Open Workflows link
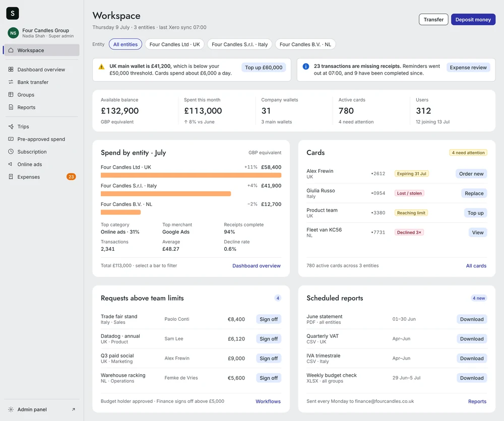 pyautogui.click(x=268, y=401)
